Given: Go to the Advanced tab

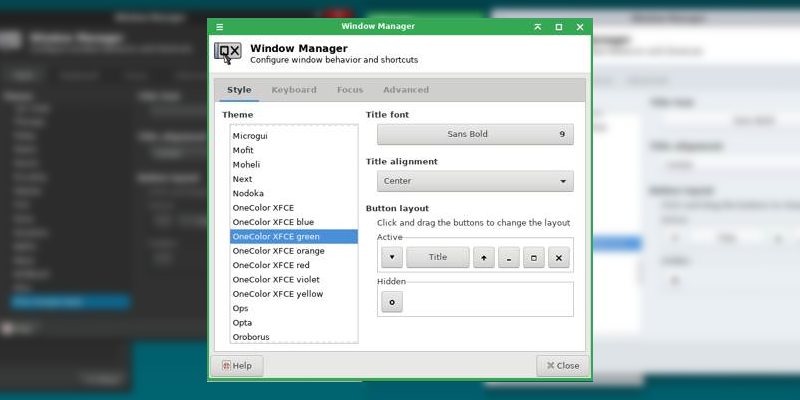Looking at the screenshot, I should (405, 90).
